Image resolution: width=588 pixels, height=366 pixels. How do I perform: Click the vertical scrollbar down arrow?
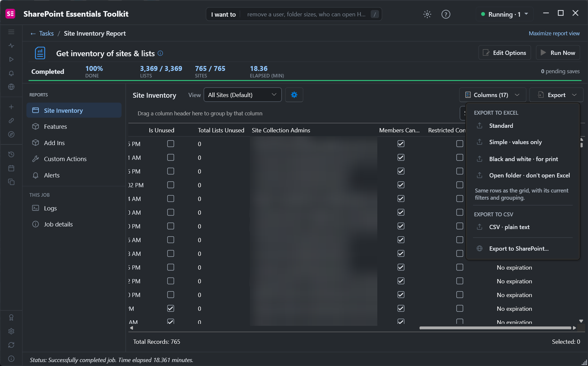(x=581, y=321)
